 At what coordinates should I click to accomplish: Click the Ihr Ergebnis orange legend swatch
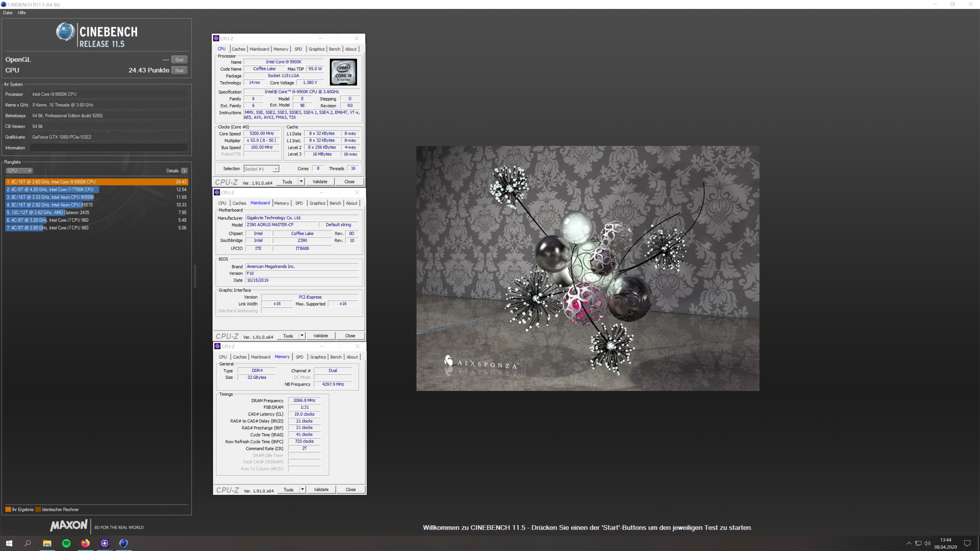point(8,510)
